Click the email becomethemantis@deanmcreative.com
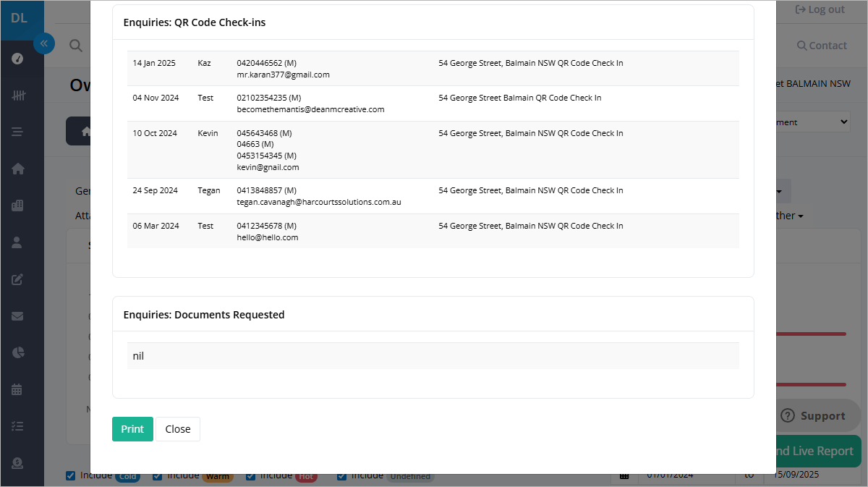This screenshot has width=868, height=487. tap(310, 109)
